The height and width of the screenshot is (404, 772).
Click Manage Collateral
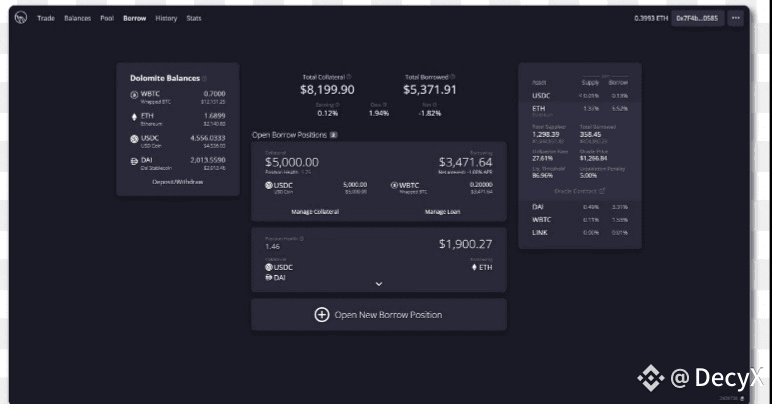pos(315,212)
